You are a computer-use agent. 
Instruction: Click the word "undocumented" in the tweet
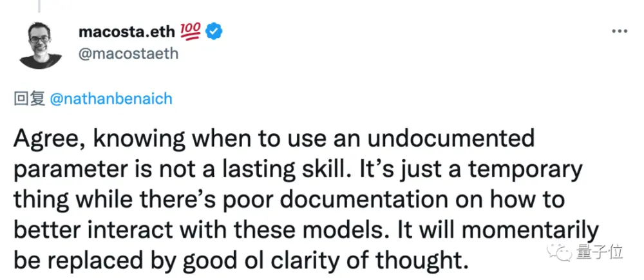coord(451,139)
